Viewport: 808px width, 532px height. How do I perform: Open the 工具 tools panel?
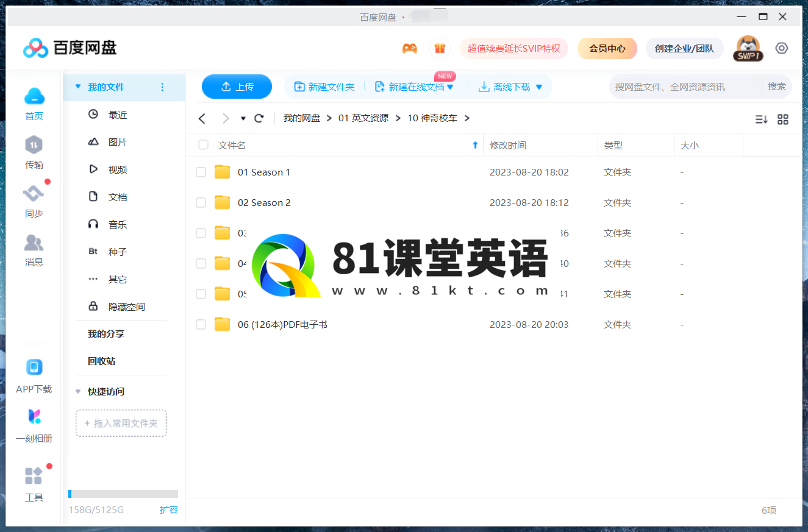[x=34, y=476]
